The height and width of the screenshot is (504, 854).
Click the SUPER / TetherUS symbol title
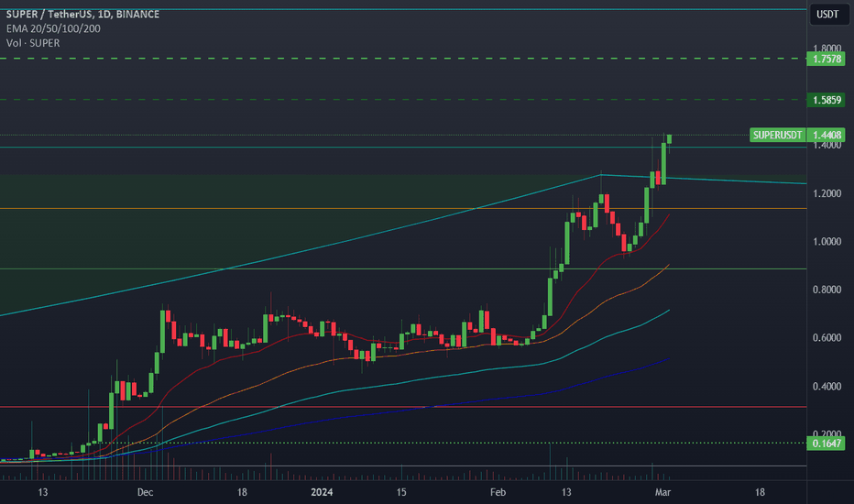tap(82, 14)
